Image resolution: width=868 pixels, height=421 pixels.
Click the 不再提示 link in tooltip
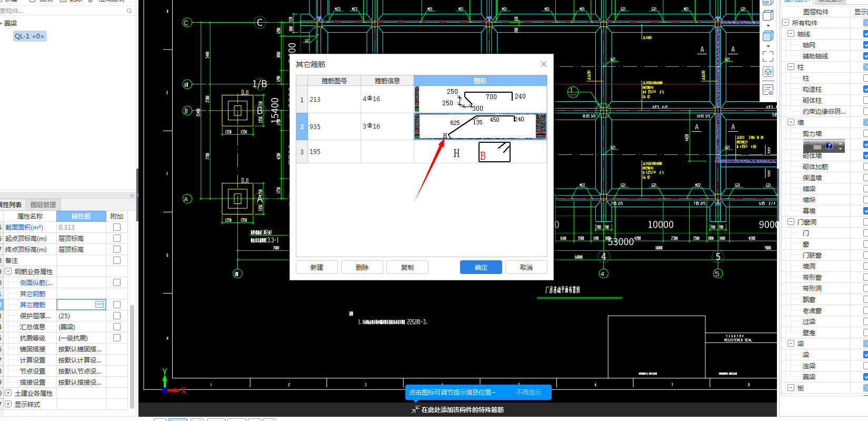pyautogui.click(x=528, y=392)
